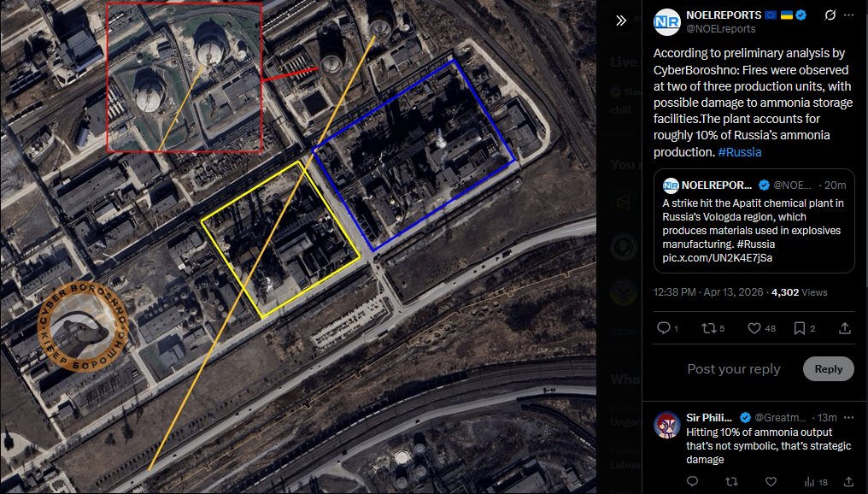View analytics on Sir Phili's comment (18)
The height and width of the screenshot is (494, 868).
click(x=815, y=482)
